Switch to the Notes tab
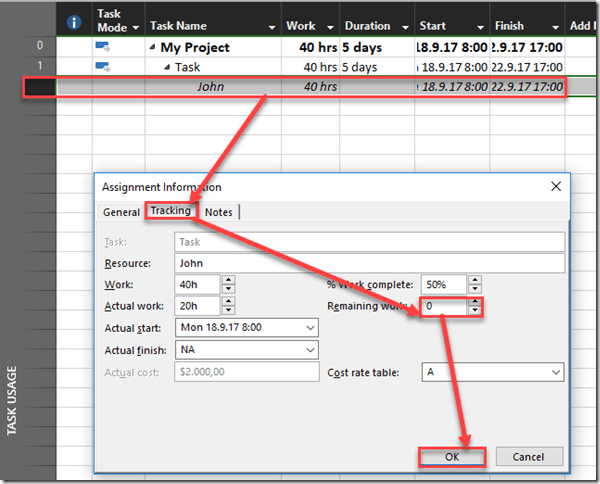Image resolution: width=600 pixels, height=484 pixels. 218,212
